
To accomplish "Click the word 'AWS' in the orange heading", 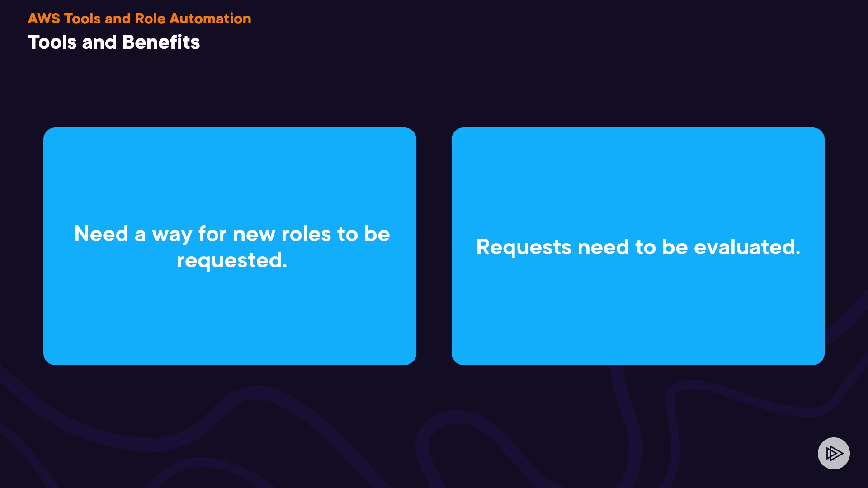I will pos(44,19).
